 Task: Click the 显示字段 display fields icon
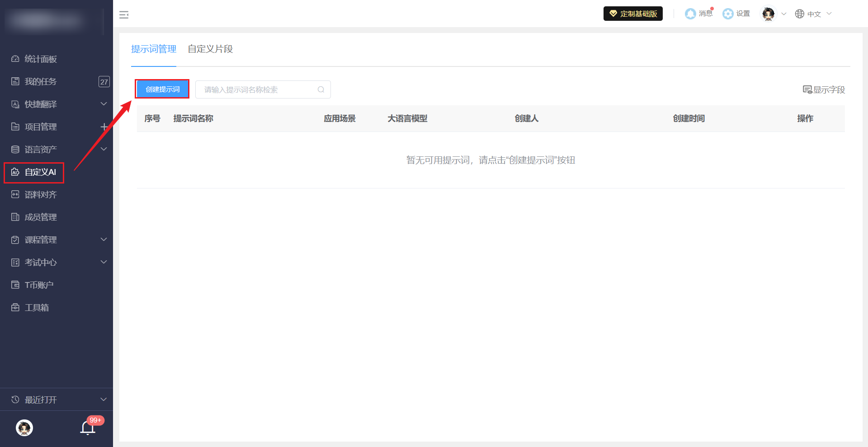[807, 89]
